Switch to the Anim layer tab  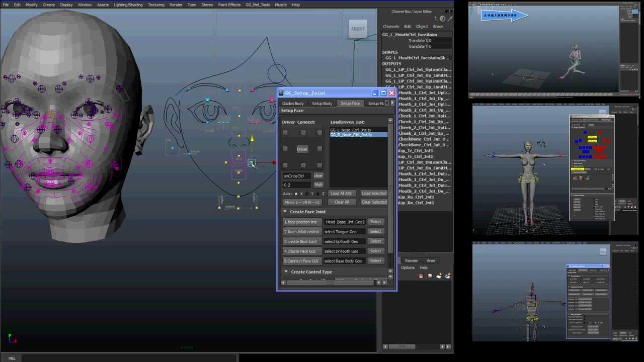coord(431,260)
